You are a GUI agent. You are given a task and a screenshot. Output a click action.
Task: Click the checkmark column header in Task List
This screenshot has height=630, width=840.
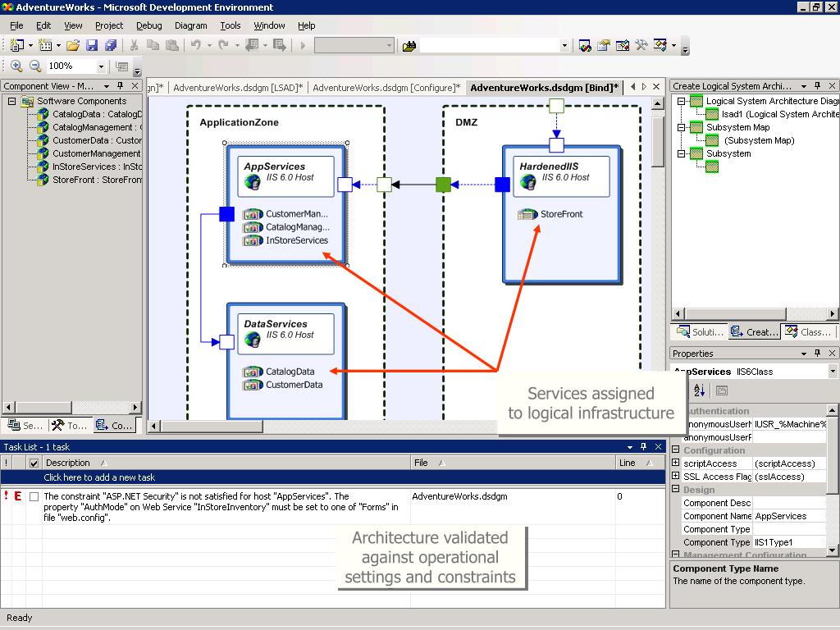tap(34, 463)
